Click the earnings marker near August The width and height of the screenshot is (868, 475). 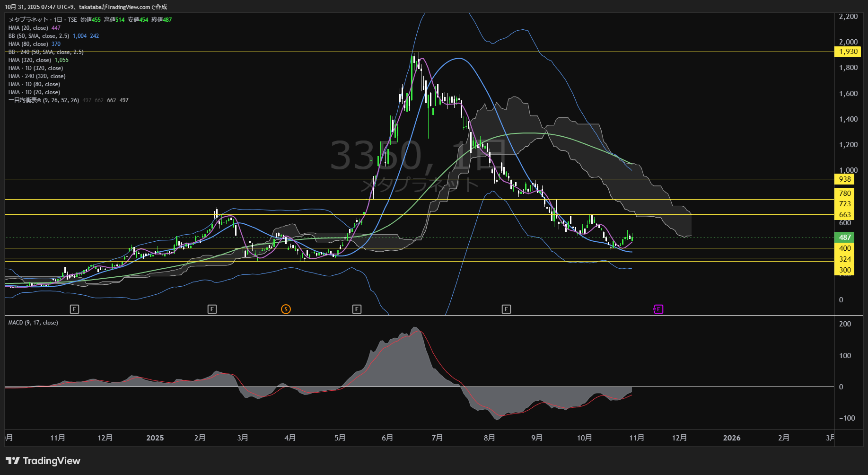[506, 309]
